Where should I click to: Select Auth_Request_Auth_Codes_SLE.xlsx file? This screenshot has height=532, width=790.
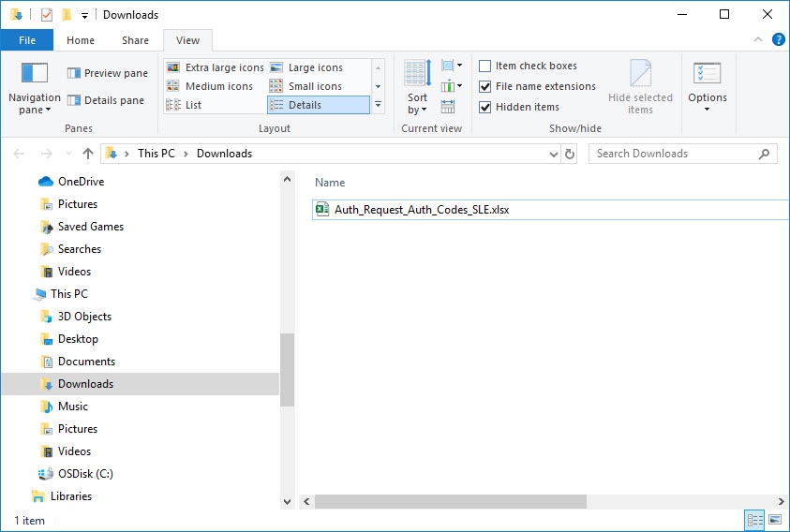point(422,210)
